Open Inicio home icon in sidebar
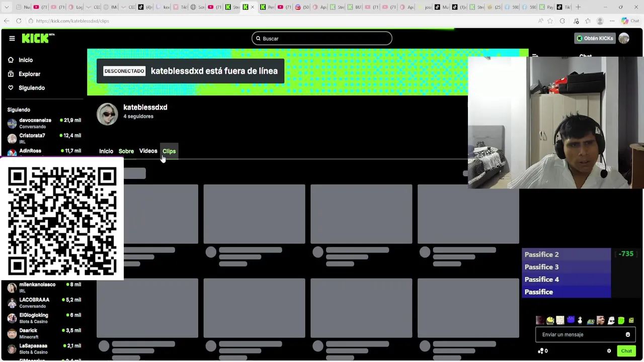Screen dimensions: 644x362 click(11, 60)
